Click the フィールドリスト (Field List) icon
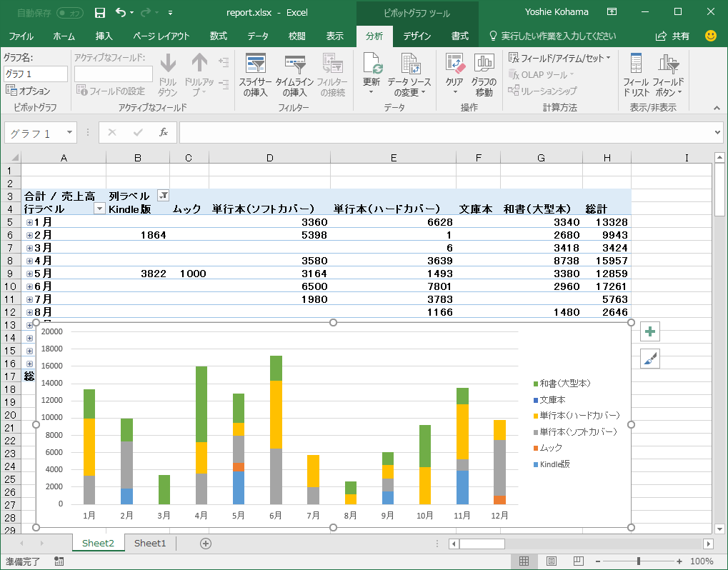 tap(636, 66)
